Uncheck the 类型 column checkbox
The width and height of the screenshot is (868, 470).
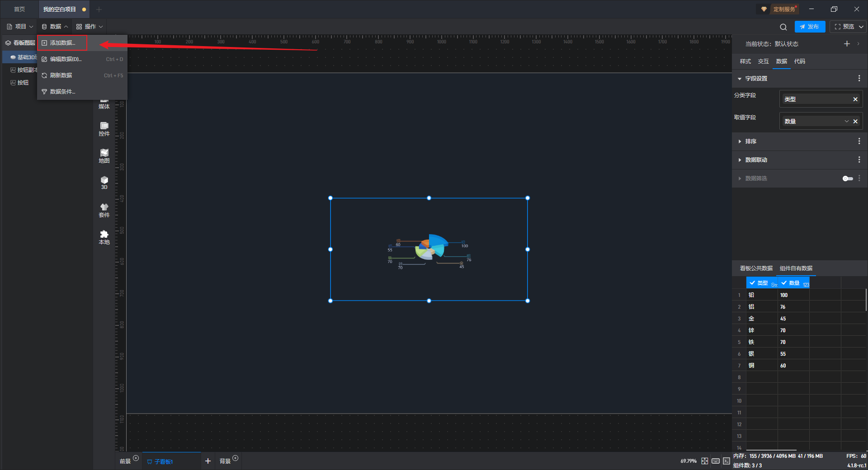(x=752, y=283)
